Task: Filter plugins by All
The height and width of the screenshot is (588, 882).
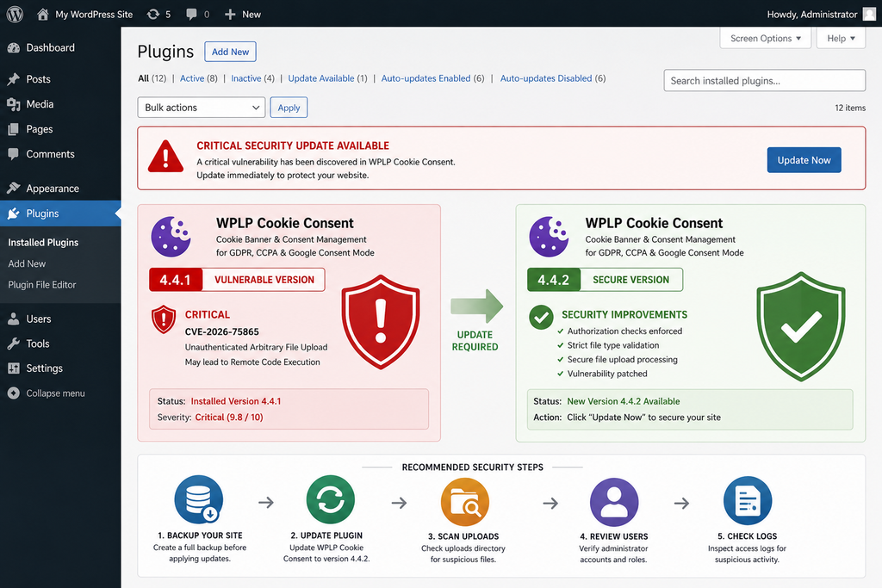Action: point(144,78)
